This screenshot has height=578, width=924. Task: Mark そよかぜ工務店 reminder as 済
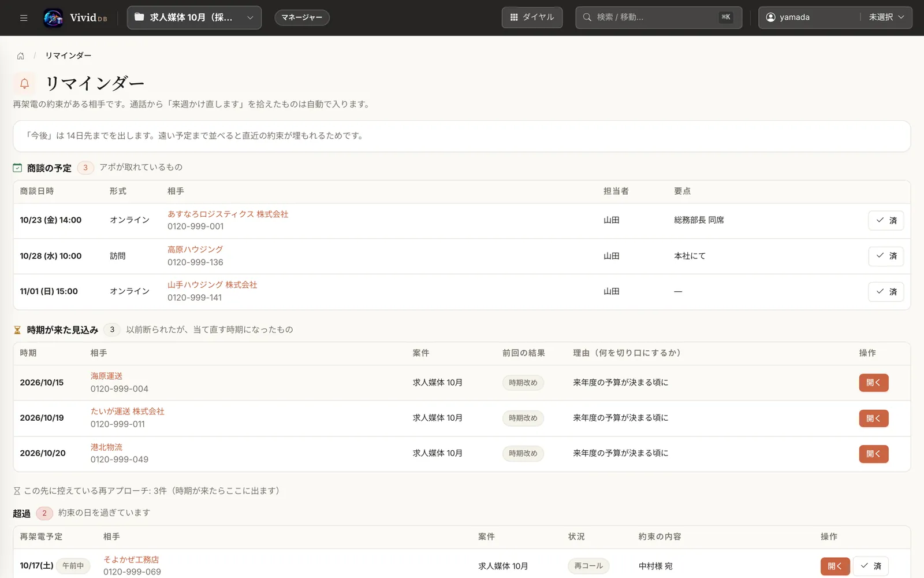point(871,566)
